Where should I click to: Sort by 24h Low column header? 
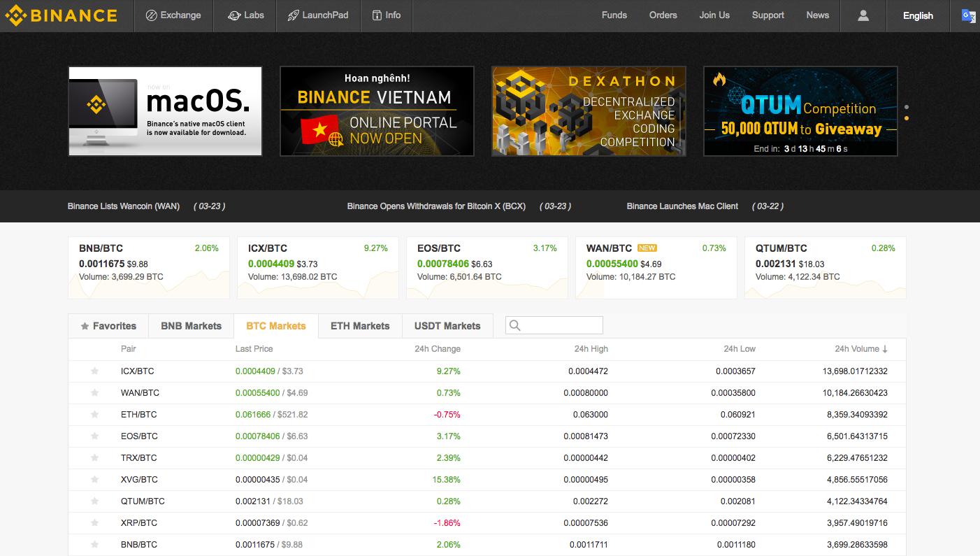pyautogui.click(x=740, y=349)
